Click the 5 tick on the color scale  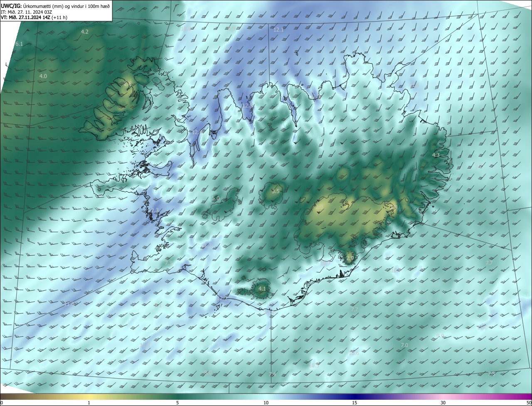(x=177, y=403)
